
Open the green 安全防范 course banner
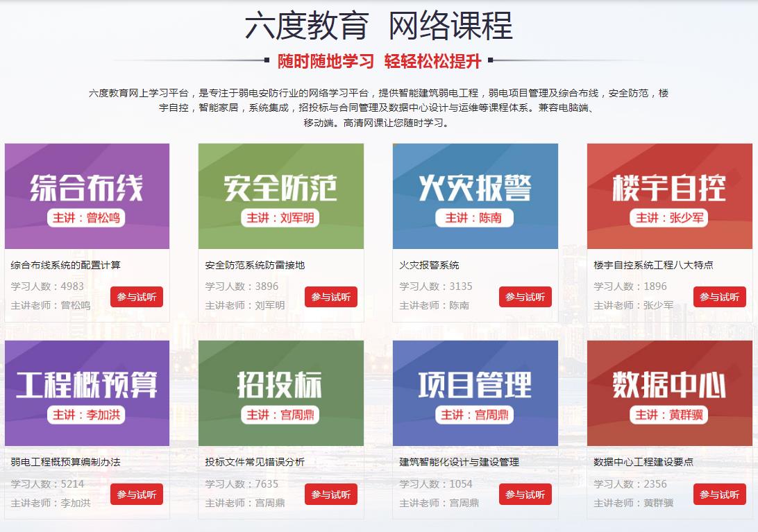click(281, 196)
